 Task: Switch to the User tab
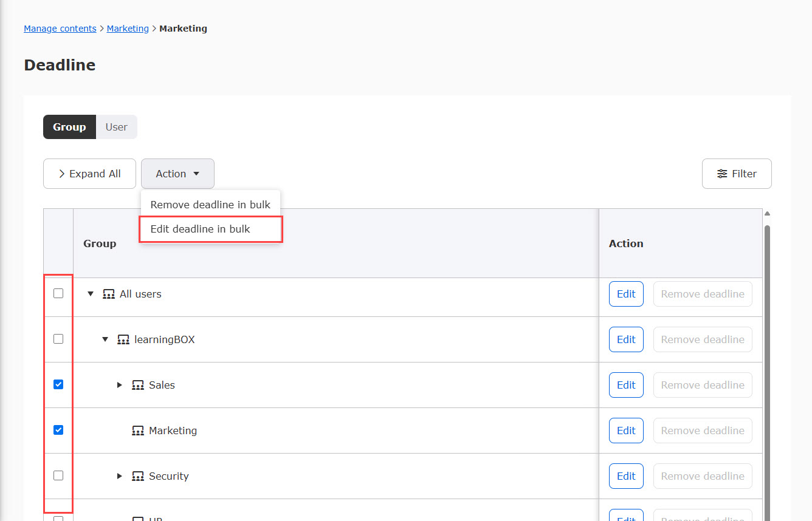116,127
